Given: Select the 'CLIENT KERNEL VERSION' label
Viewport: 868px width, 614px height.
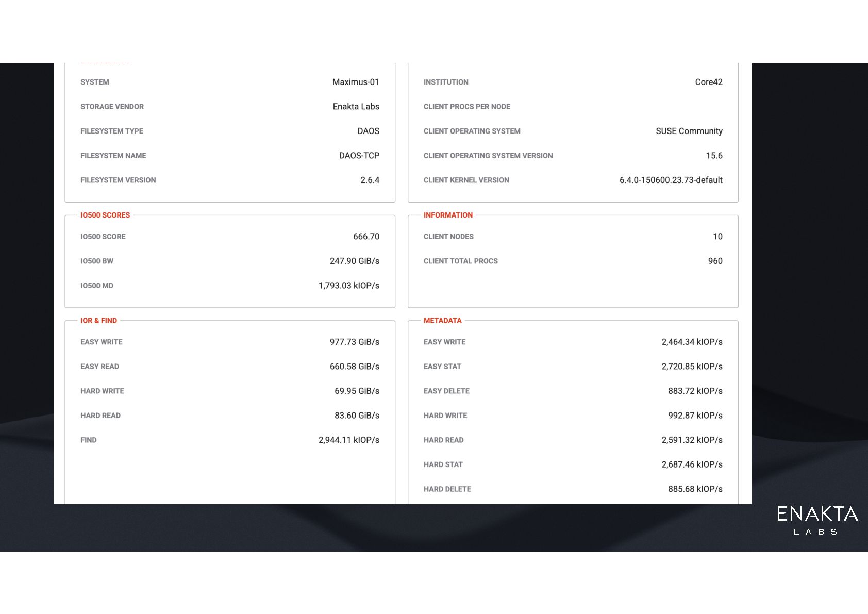Looking at the screenshot, I should click(466, 180).
